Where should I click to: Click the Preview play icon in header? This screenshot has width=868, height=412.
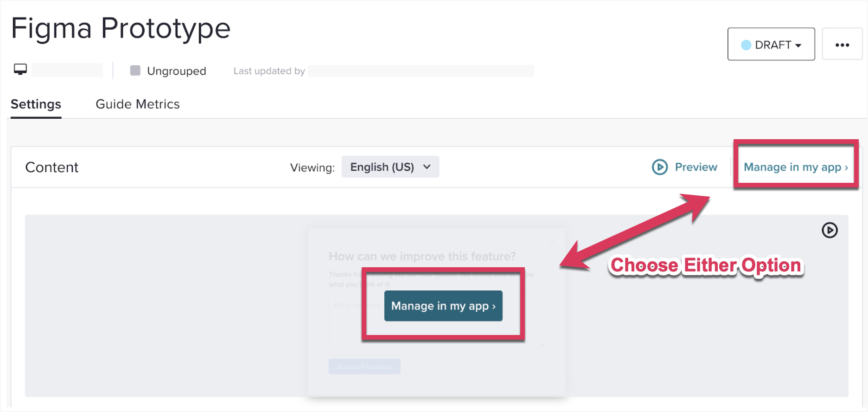pyautogui.click(x=660, y=167)
